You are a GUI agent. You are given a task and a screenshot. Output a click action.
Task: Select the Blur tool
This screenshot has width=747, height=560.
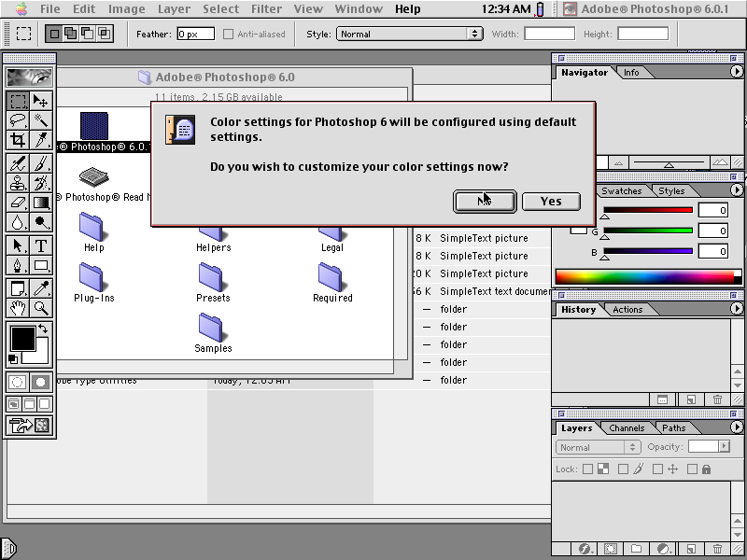(x=18, y=222)
